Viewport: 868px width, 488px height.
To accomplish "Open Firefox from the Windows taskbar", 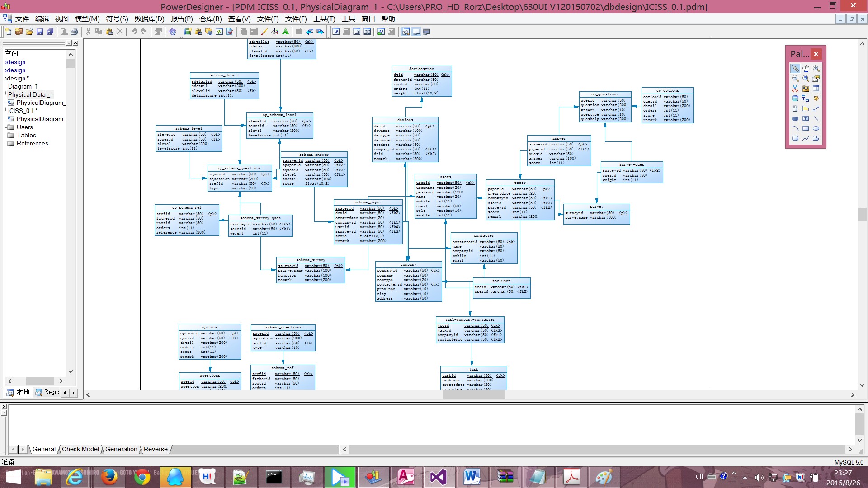I will [x=109, y=477].
